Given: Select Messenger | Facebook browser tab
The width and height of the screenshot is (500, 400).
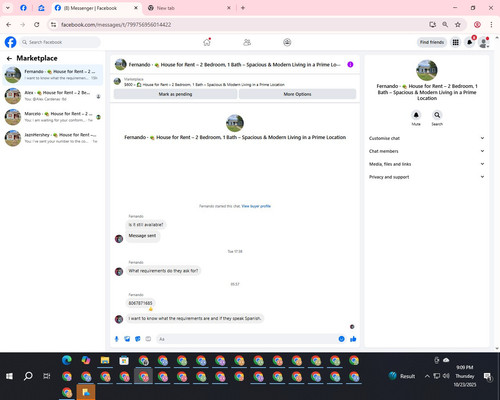Looking at the screenshot, I should [x=95, y=8].
